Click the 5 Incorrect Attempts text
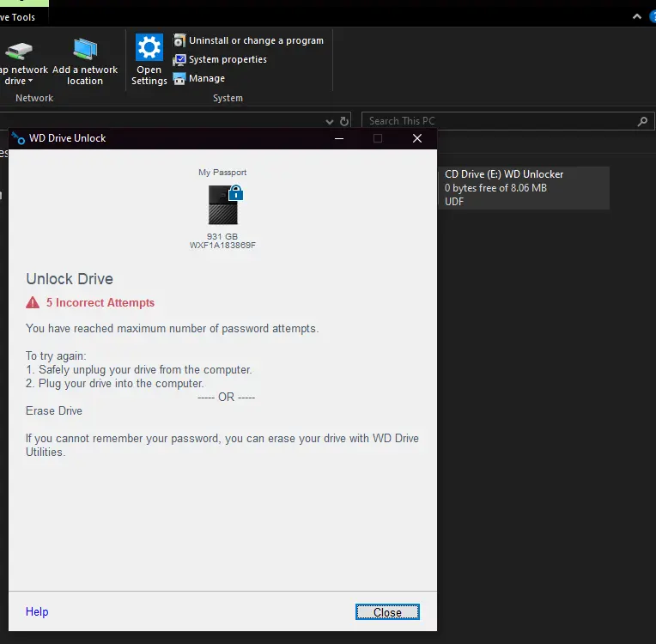This screenshot has height=644, width=656. pyautogui.click(x=100, y=302)
